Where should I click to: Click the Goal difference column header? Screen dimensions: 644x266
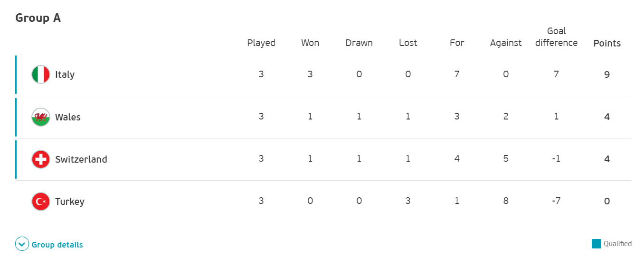click(556, 37)
